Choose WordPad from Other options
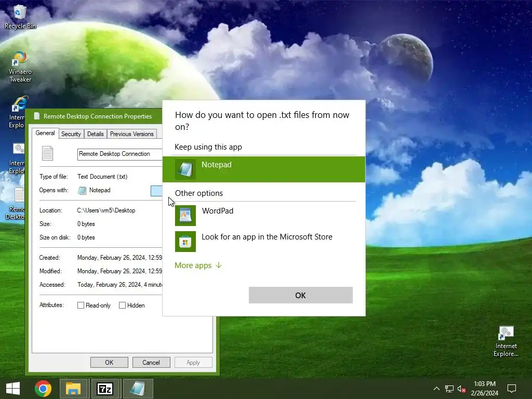Viewport: 532px width, 399px height. (x=264, y=216)
